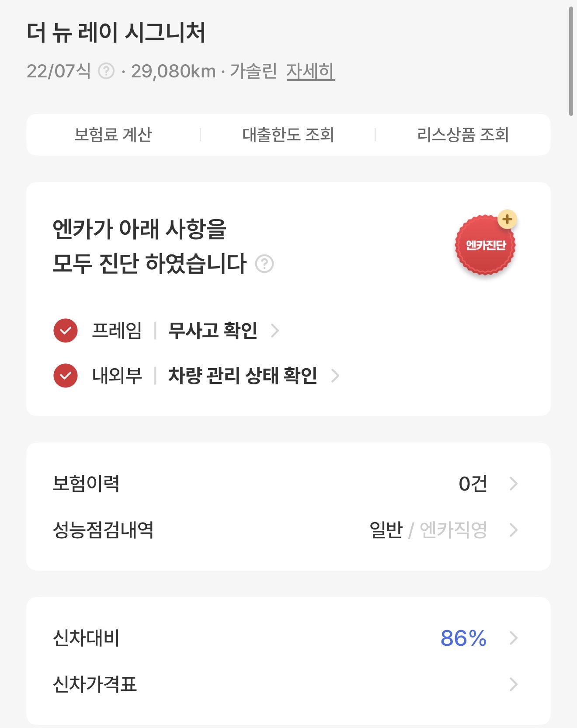Open 성능점검내역 chevron arrow
Screen dimensions: 577x728
pos(514,530)
